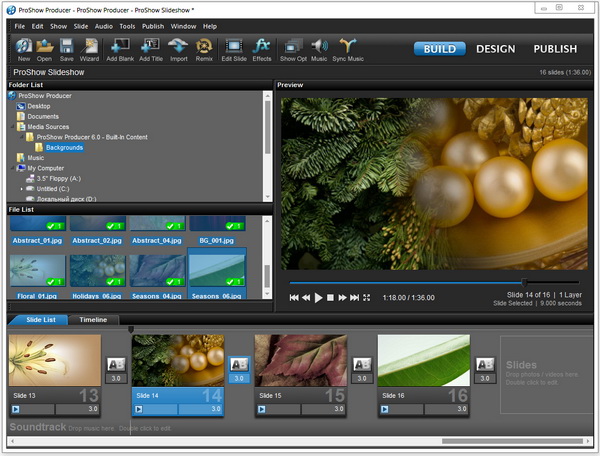Open Show Opt settings
Screen dimensions: 600x456
pos(293,50)
